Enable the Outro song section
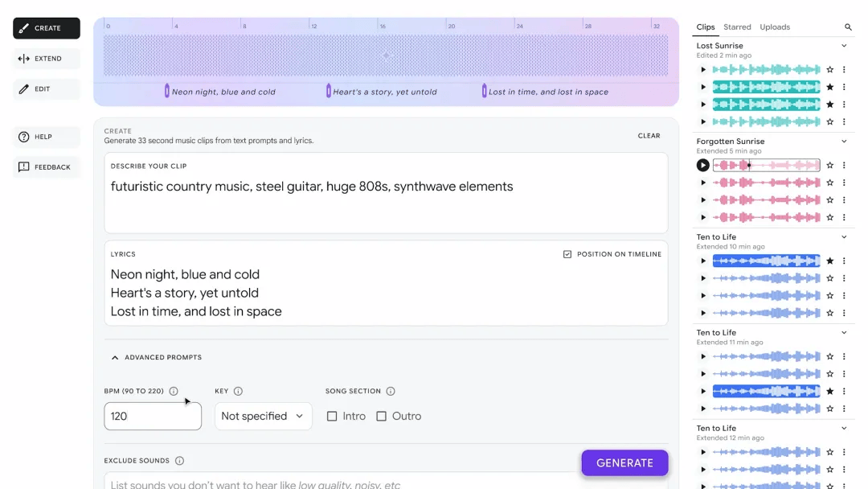The width and height of the screenshot is (868, 489). click(382, 416)
